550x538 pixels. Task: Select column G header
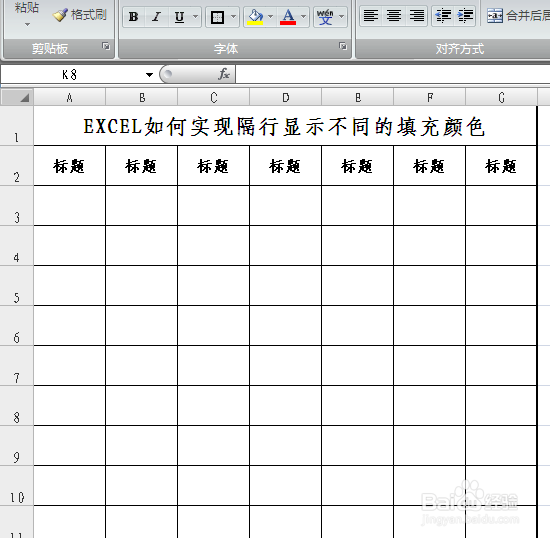[x=501, y=97]
